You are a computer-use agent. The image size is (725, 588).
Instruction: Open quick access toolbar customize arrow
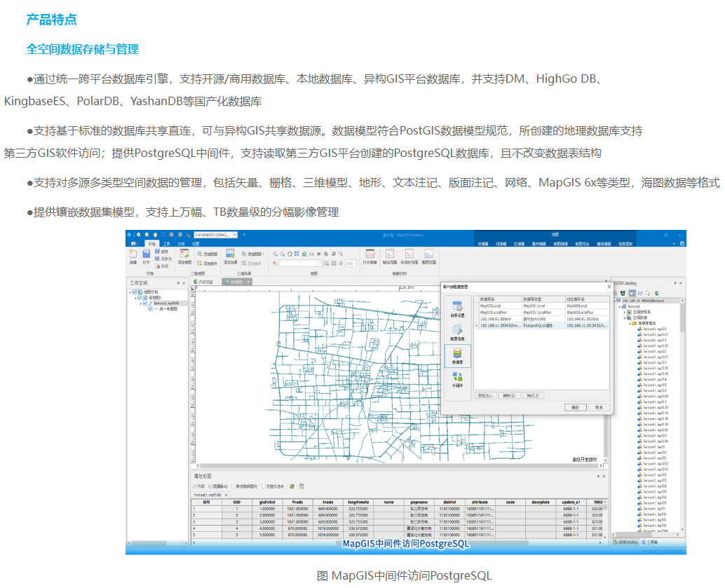(244, 235)
